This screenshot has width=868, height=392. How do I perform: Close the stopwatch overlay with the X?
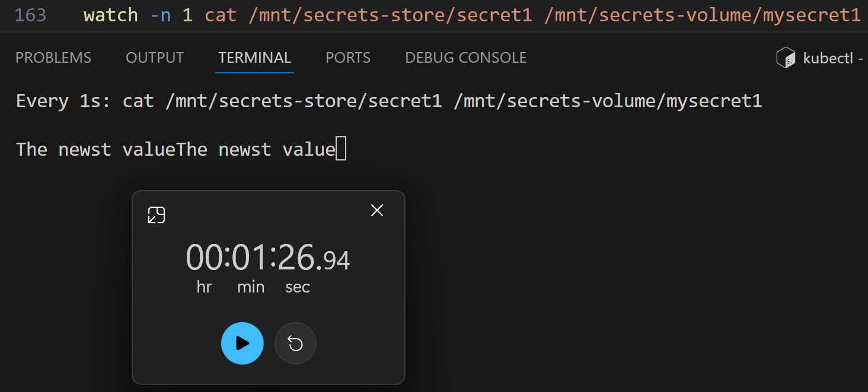point(377,210)
